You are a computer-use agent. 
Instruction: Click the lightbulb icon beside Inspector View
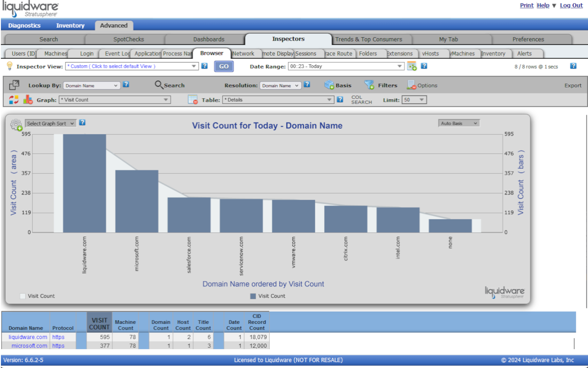tap(9, 66)
